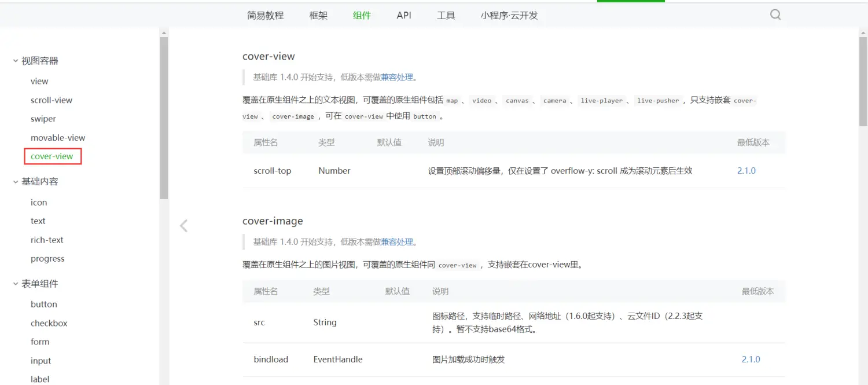This screenshot has width=868, height=385.
Task: Open the search magnifier icon
Action: click(x=775, y=14)
